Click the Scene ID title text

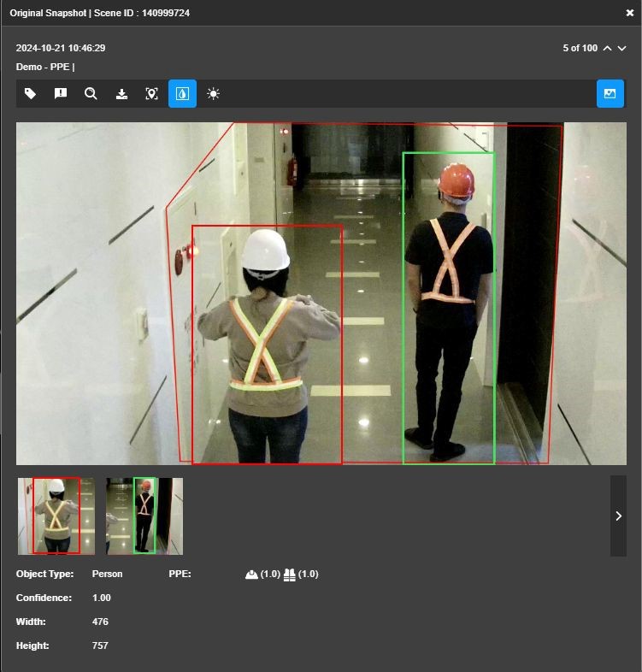(142, 13)
